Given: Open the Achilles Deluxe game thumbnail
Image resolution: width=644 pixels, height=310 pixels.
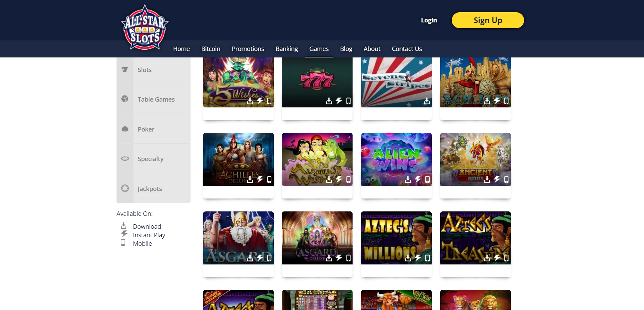Looking at the screenshot, I should click(x=238, y=159).
